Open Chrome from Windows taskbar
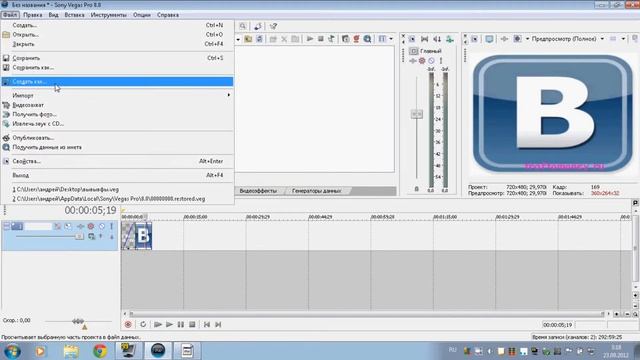The height and width of the screenshot is (360, 640). [100, 351]
